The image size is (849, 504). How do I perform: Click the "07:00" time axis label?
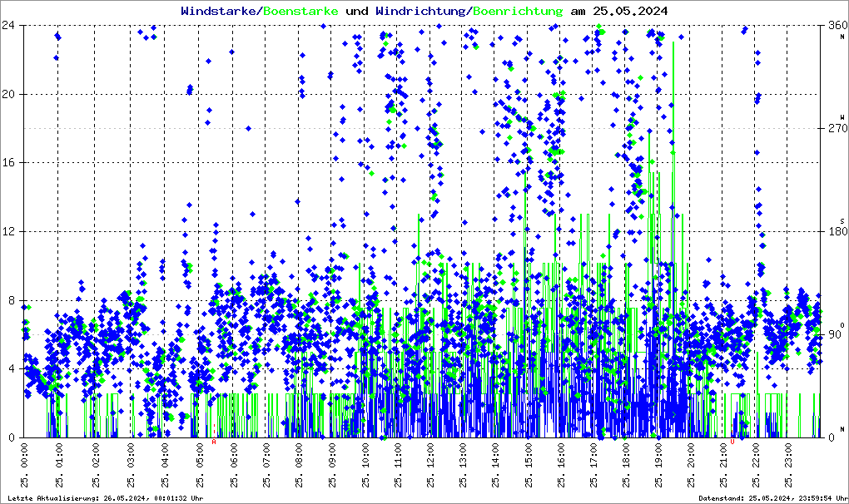coord(266,455)
